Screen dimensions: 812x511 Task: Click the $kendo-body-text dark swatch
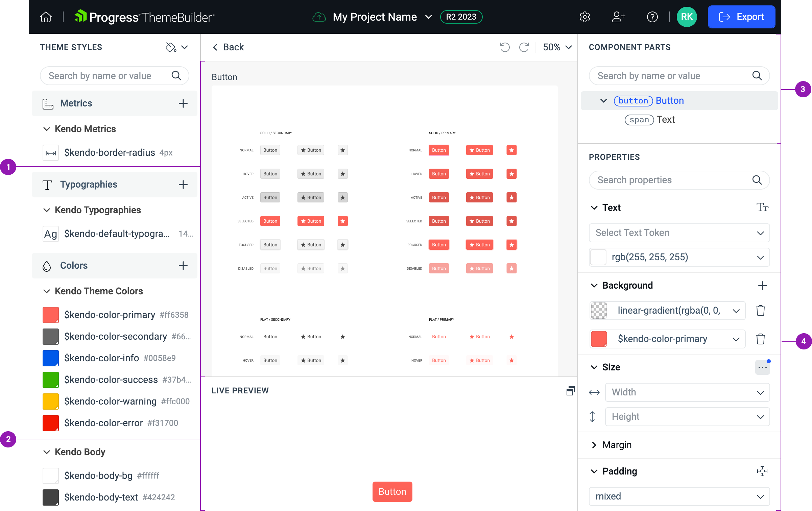click(51, 497)
